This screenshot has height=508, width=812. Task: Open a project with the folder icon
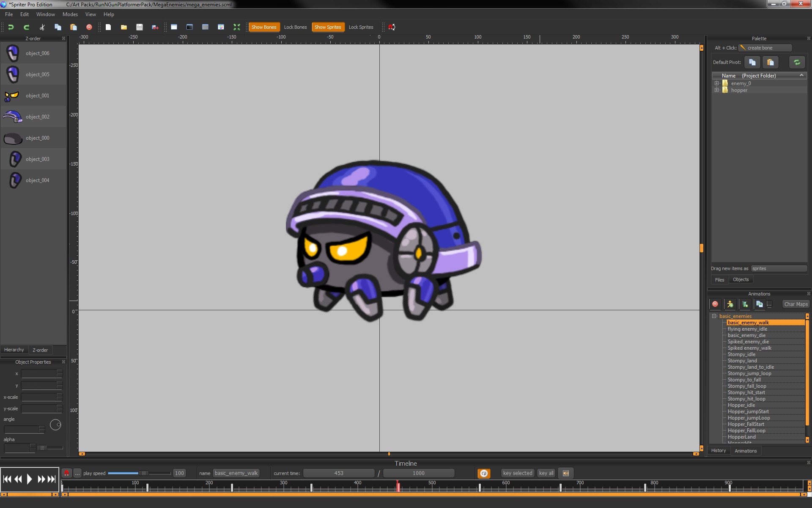pyautogui.click(x=123, y=27)
